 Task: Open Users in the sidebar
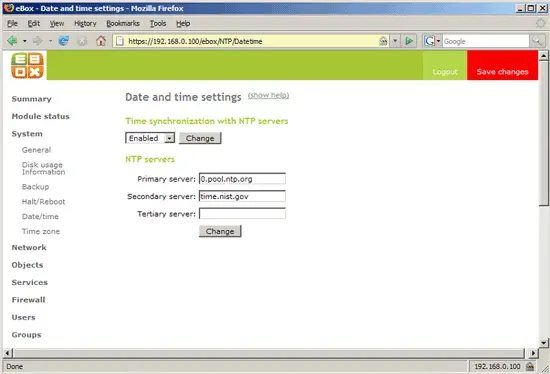tap(24, 318)
